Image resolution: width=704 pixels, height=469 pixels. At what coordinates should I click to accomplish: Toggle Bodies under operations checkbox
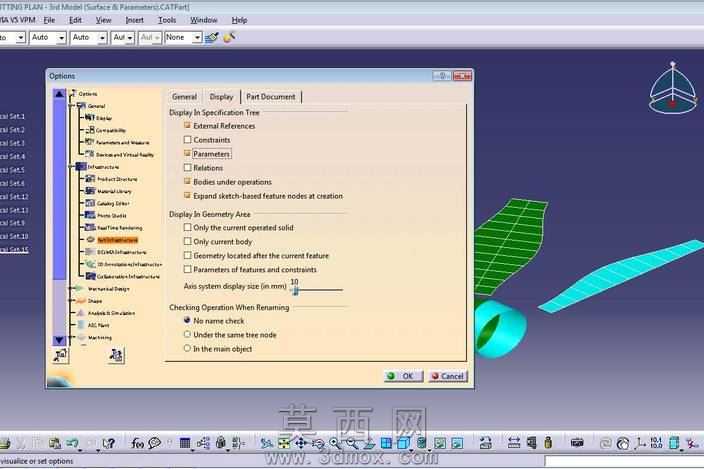[x=188, y=182]
